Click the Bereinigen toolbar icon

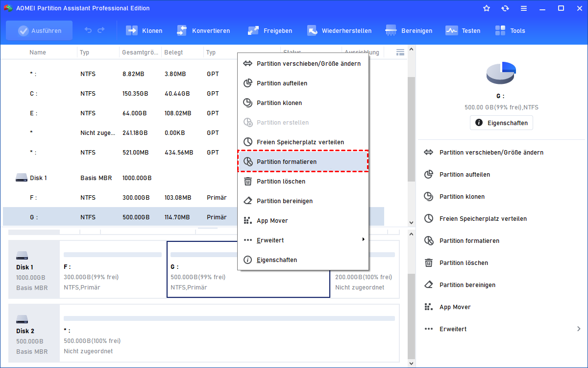391,30
